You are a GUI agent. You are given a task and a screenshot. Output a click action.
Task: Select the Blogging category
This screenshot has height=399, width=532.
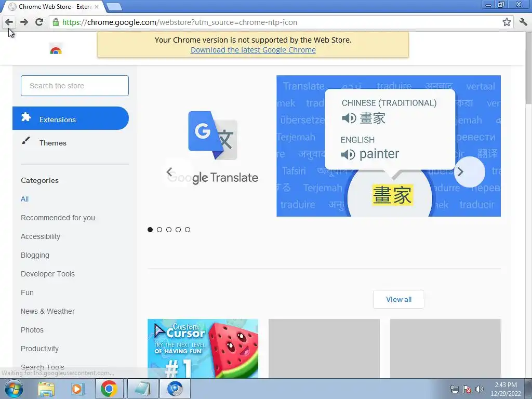(35, 255)
